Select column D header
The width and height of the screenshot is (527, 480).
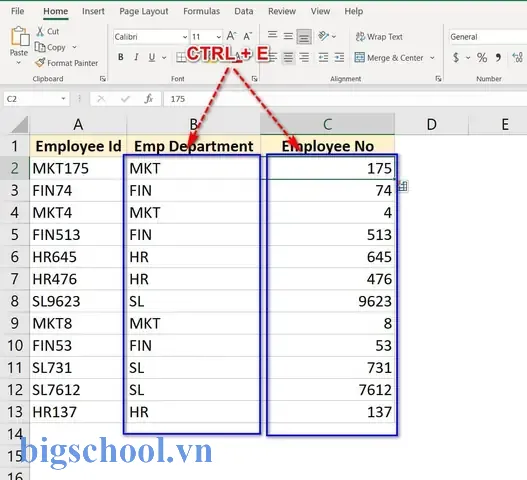(432, 124)
